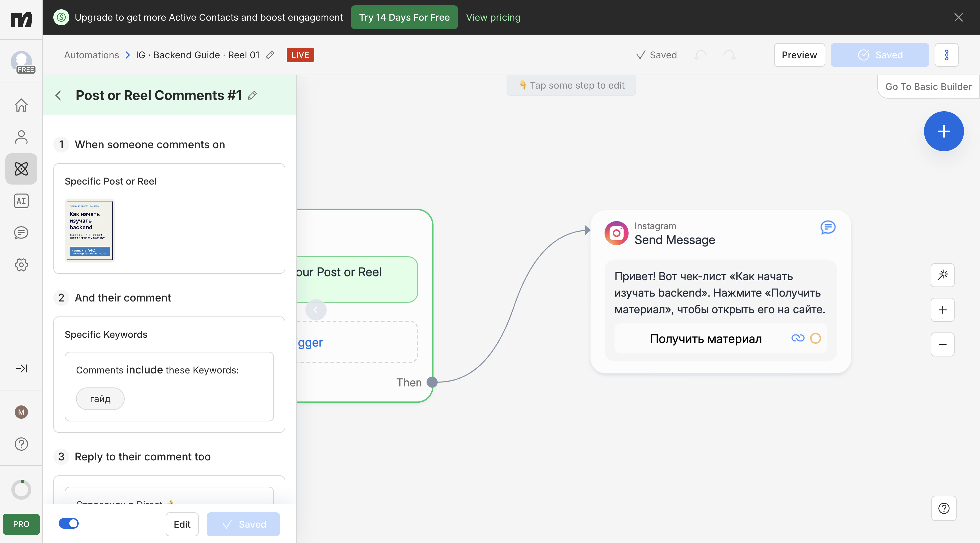Image resolution: width=980 pixels, height=543 pixels.
Task: Open the Automation sidebar icon
Action: (x=21, y=169)
